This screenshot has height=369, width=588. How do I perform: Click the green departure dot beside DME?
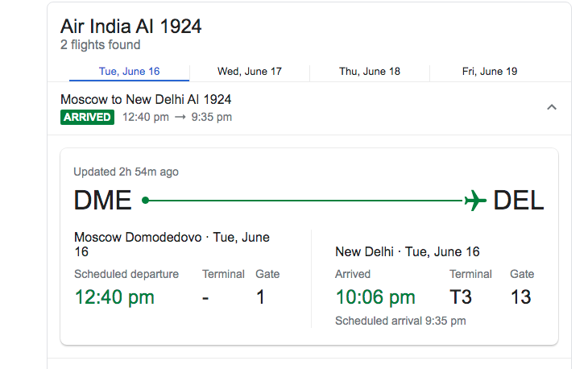pyautogui.click(x=146, y=201)
